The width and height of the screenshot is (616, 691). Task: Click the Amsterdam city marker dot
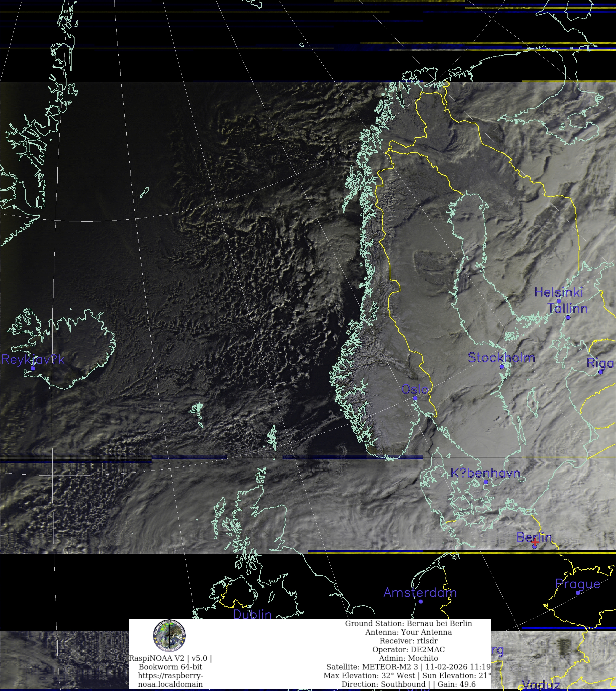420,601
